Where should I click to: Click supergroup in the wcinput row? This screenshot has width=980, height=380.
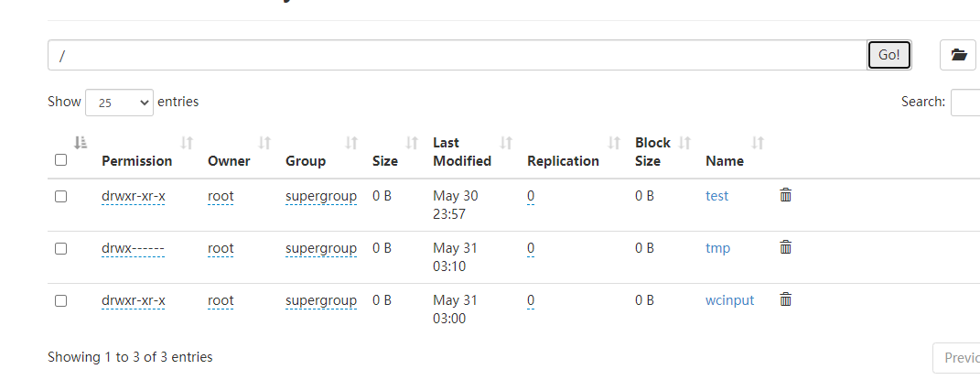[321, 300]
